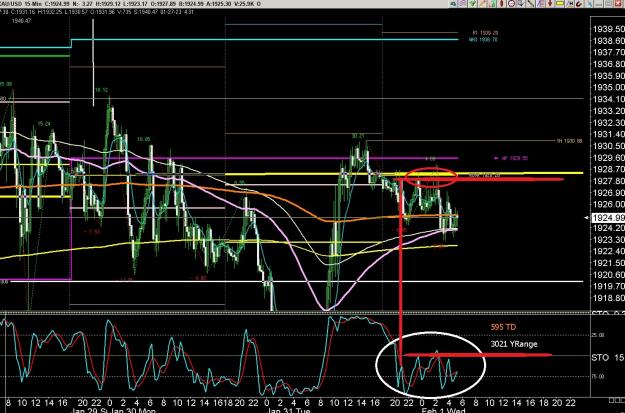The width and height of the screenshot is (625, 413).
Task: Click the gray down-arrow toolbar icon
Action: click(x=521, y=4)
